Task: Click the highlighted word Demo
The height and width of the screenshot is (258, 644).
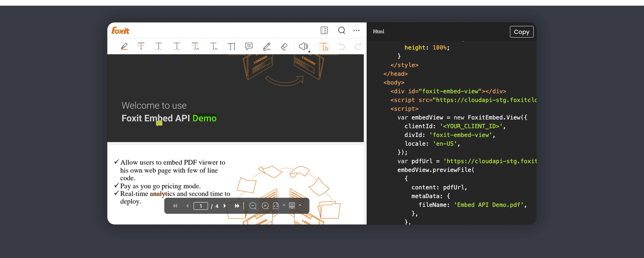Action: (204, 118)
